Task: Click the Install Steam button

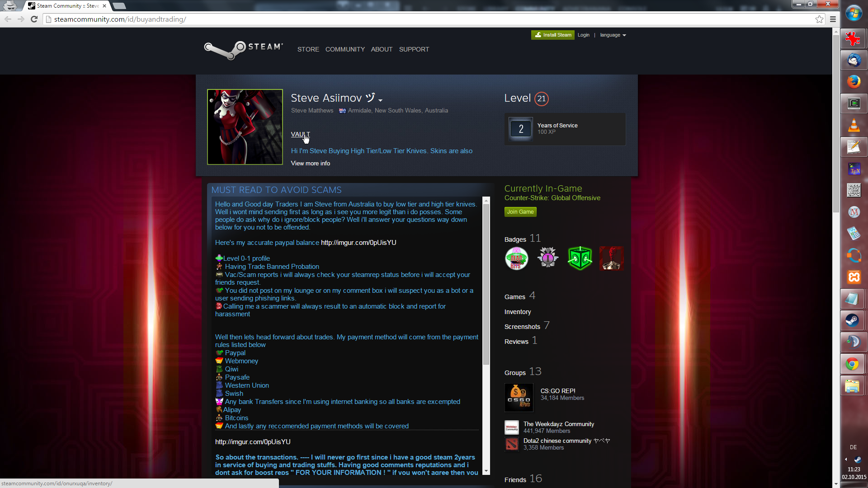Action: pos(552,35)
